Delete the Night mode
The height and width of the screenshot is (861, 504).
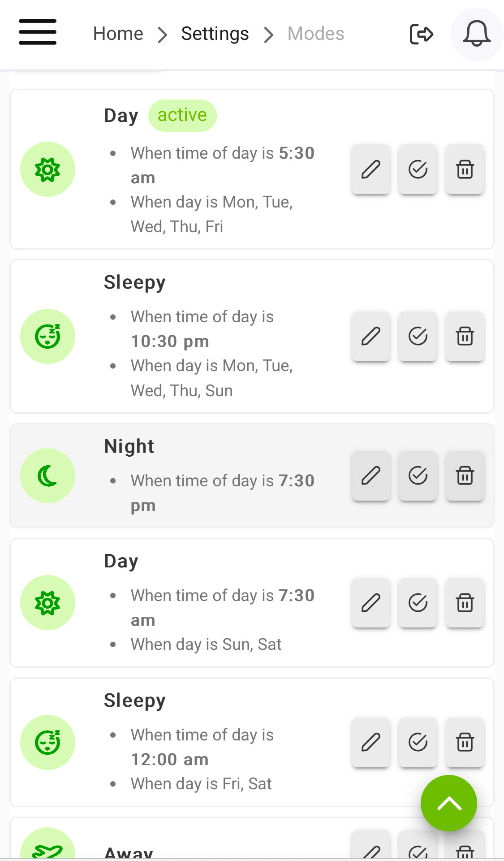(x=465, y=476)
